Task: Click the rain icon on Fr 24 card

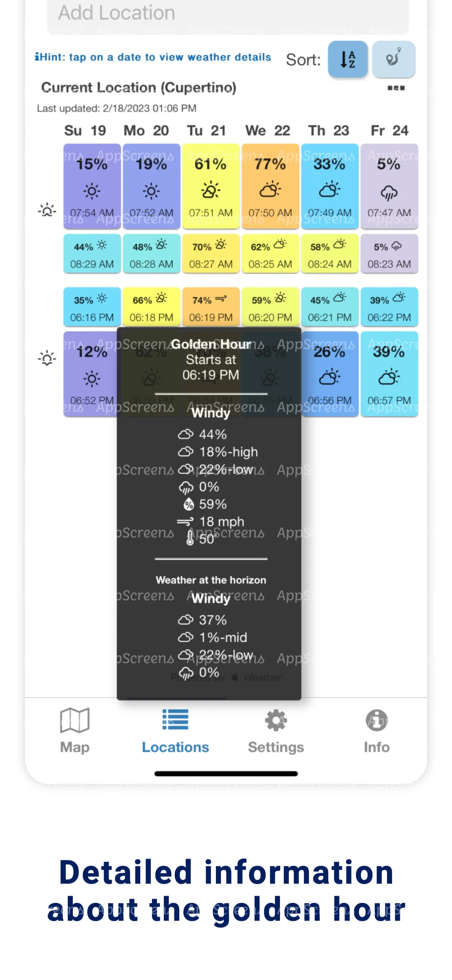Action: tap(389, 193)
